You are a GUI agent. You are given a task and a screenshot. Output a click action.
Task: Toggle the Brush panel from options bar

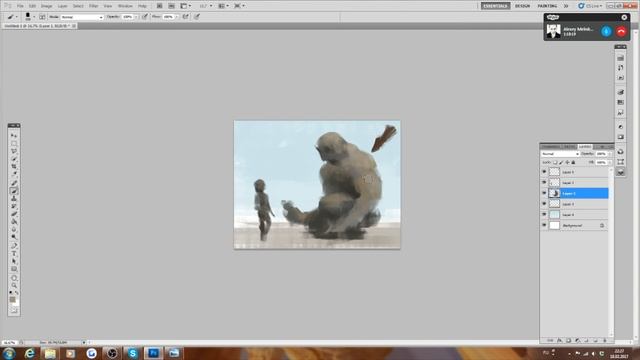42,17
